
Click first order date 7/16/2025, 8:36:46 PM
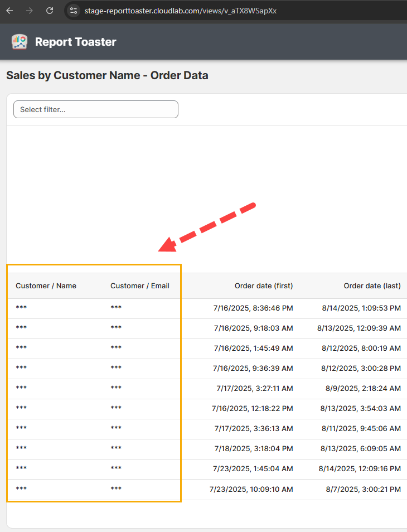point(253,308)
